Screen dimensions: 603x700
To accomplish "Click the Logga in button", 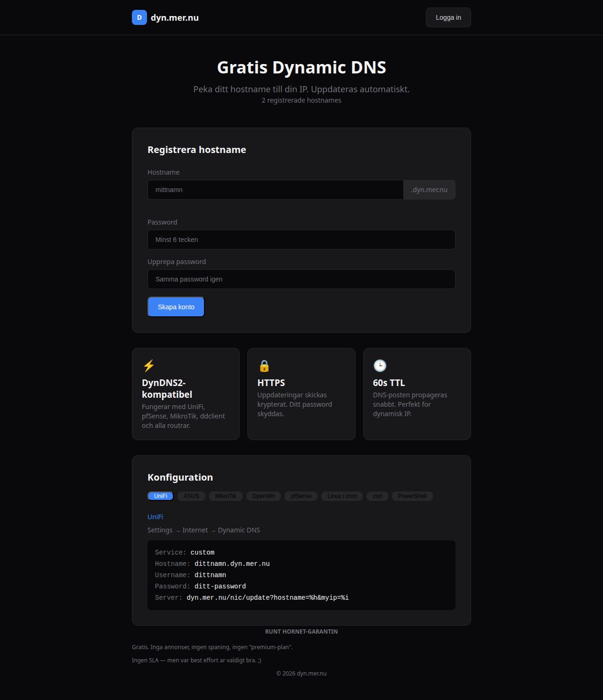I will pyautogui.click(x=448, y=17).
